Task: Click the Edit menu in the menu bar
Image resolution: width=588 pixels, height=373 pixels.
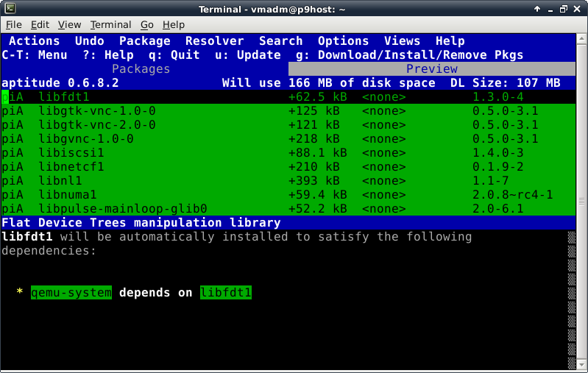Action: pos(40,25)
